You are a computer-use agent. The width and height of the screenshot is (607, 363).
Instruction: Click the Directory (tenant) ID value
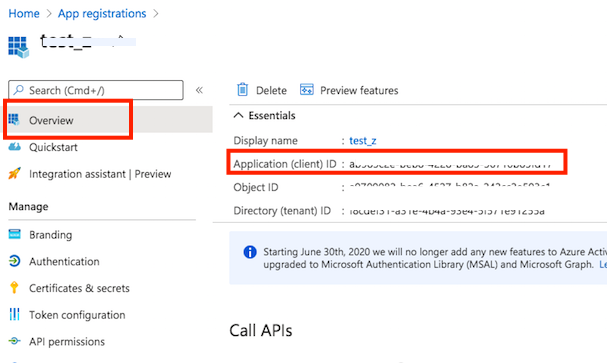(447, 211)
